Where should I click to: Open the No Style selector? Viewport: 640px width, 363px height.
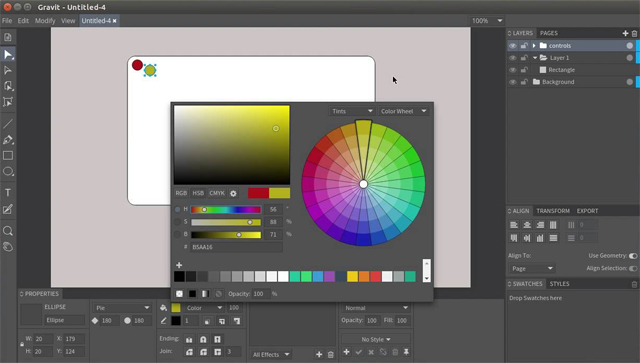(x=376, y=339)
